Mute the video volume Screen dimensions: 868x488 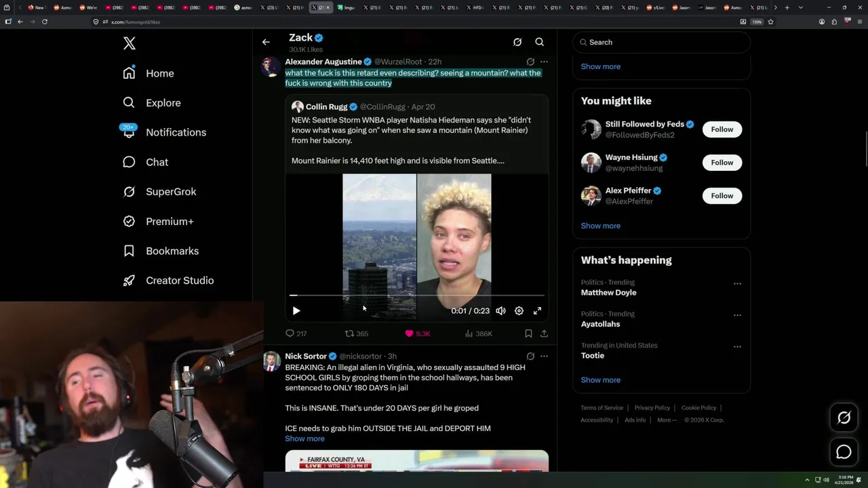click(500, 310)
